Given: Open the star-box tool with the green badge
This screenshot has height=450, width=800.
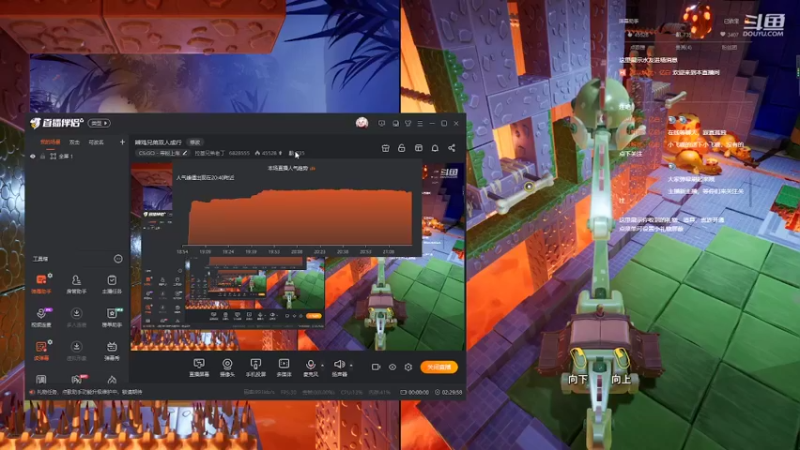Looking at the screenshot, I should [x=112, y=317].
